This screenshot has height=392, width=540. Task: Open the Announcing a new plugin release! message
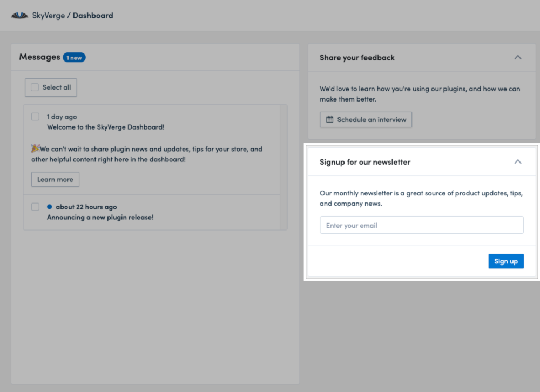(x=100, y=218)
